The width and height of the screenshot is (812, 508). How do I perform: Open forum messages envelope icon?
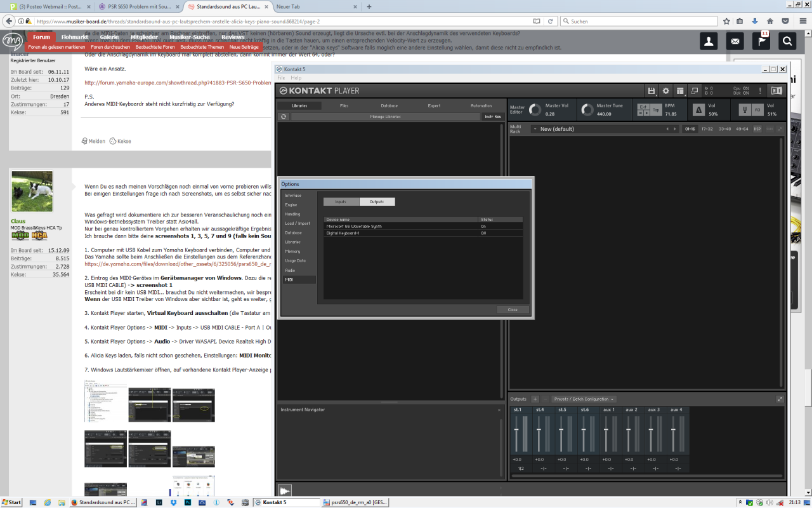[x=735, y=41]
